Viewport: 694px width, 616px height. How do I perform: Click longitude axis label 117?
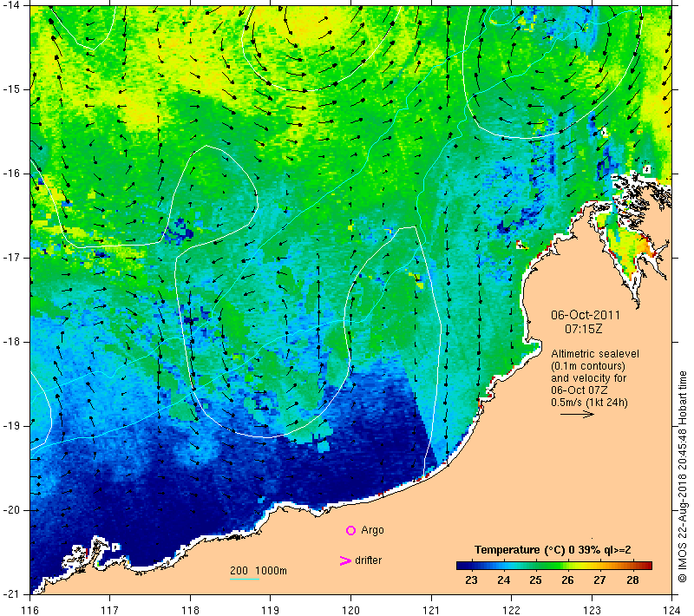coord(110,610)
